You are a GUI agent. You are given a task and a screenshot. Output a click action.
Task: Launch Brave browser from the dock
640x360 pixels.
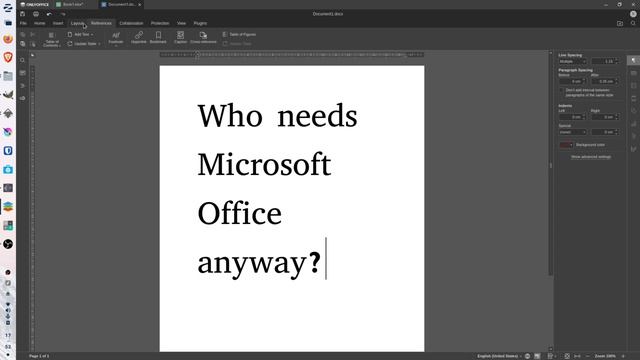(8, 57)
